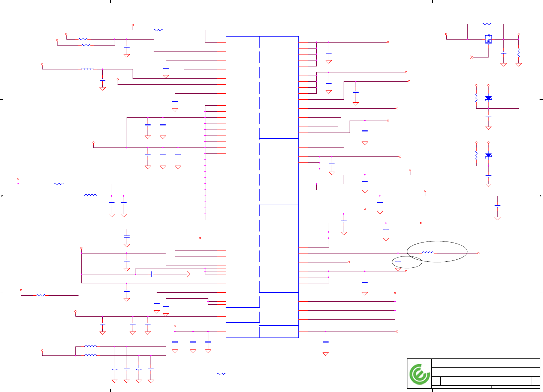This screenshot has height=392, width=543.
Task: Select the inductor inside the large ellipse
Action: [x=428, y=253]
